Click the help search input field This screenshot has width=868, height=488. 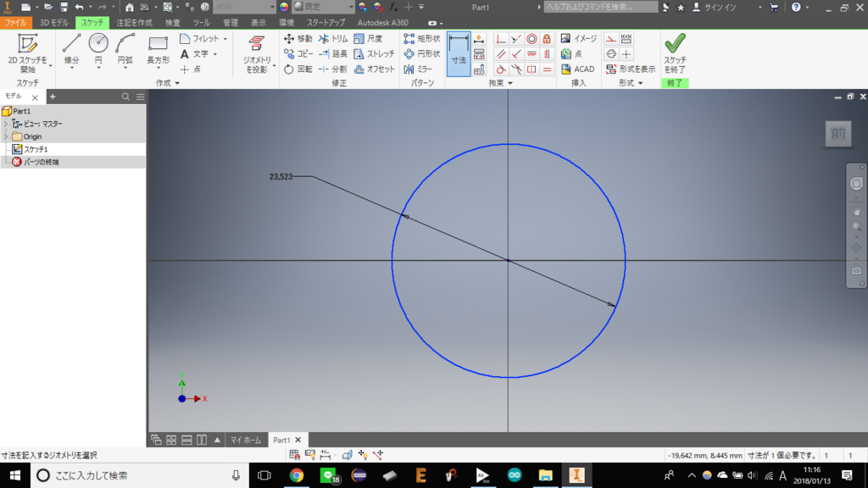pos(601,7)
